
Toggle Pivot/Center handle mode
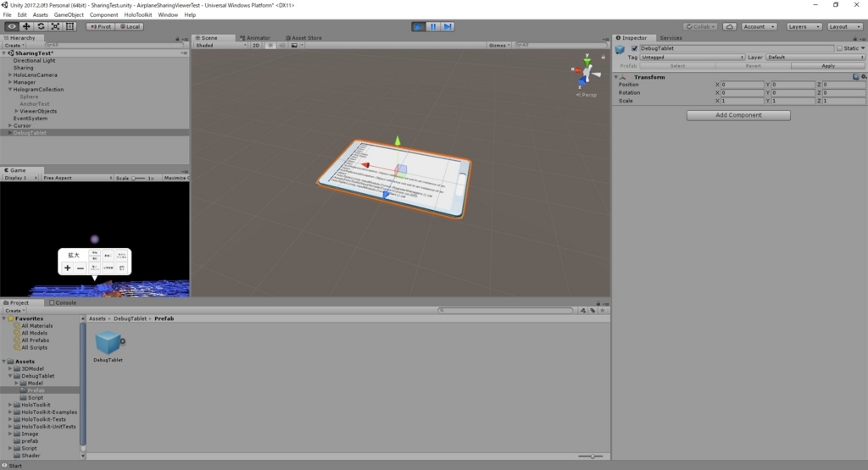coord(101,26)
